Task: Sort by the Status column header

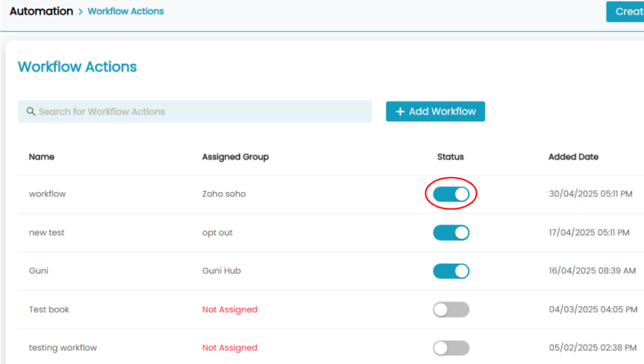Action: [x=450, y=157]
